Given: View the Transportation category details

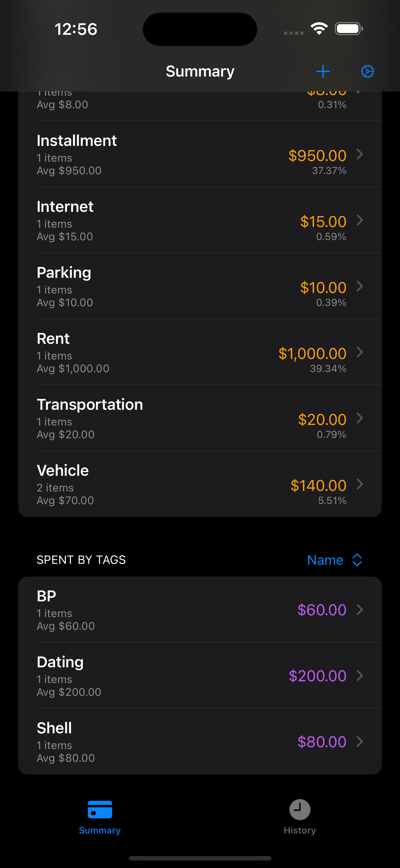Looking at the screenshot, I should (x=200, y=418).
